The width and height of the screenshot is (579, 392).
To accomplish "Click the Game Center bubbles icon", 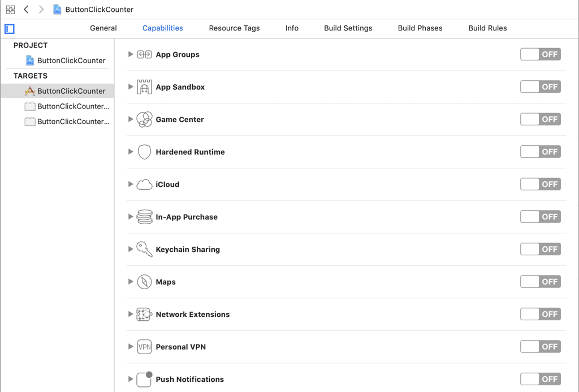I will tap(144, 120).
